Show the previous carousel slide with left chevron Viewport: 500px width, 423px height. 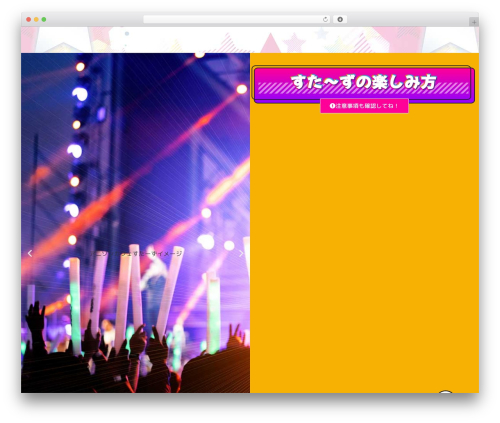click(30, 253)
